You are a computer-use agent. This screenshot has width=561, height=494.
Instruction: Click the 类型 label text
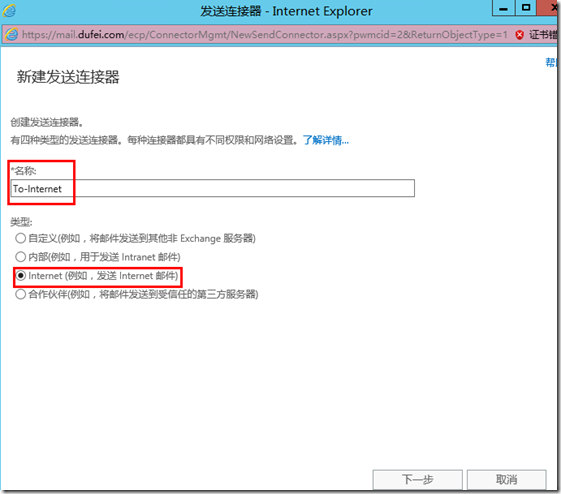21,222
